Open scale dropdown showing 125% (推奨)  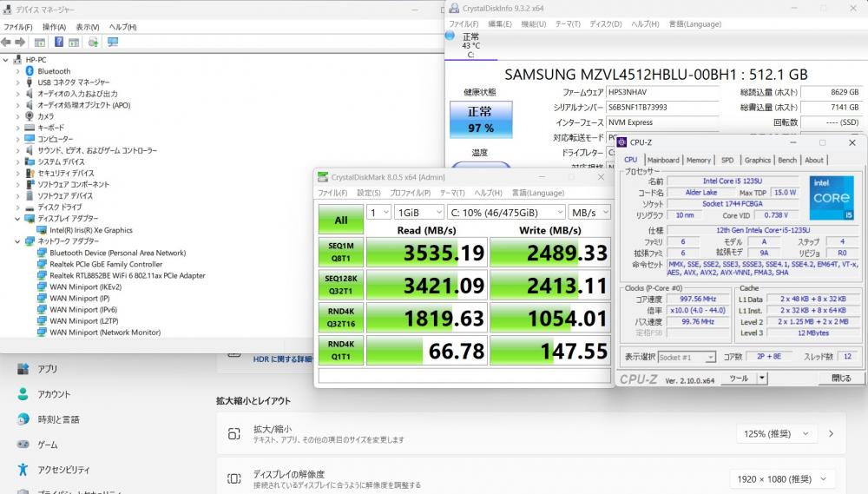tap(777, 433)
